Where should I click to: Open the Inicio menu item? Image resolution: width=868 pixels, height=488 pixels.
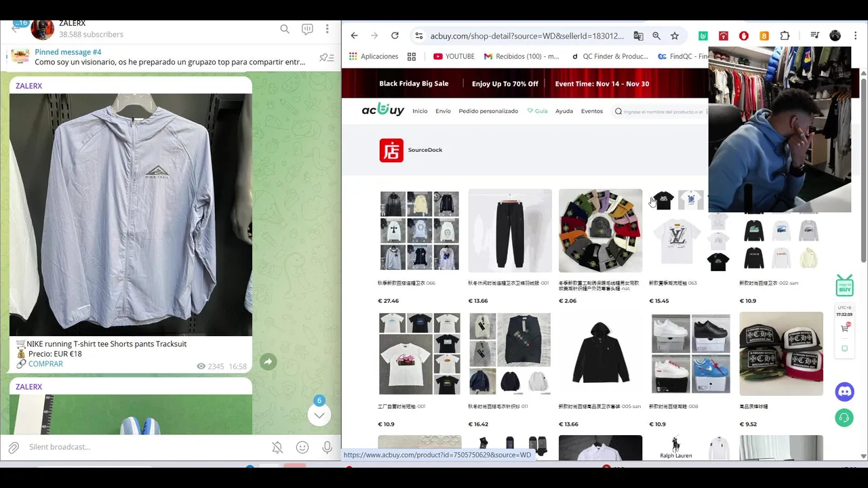420,111
